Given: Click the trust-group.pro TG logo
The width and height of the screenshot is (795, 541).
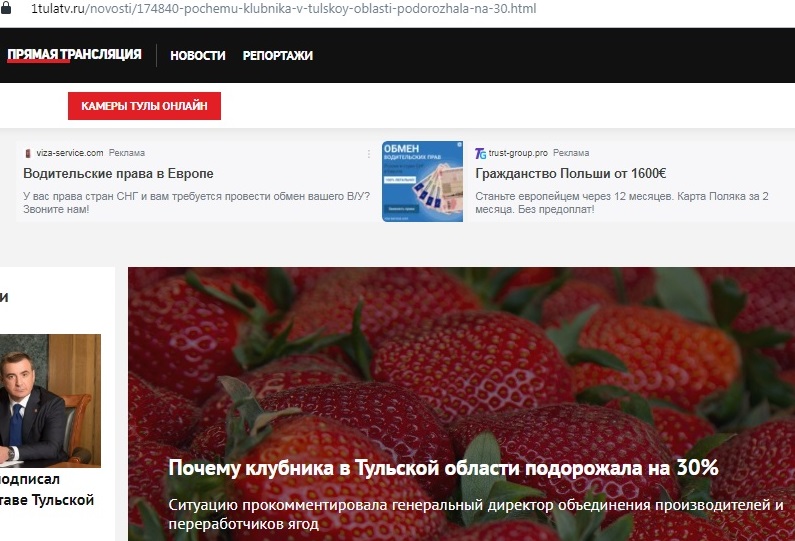Looking at the screenshot, I should (x=480, y=153).
